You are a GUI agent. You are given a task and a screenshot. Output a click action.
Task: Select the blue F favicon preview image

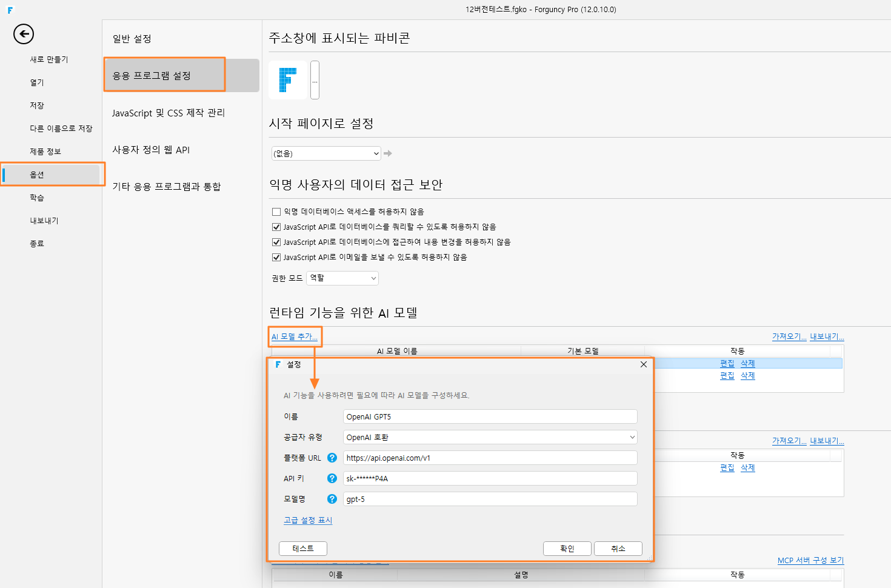coord(288,79)
